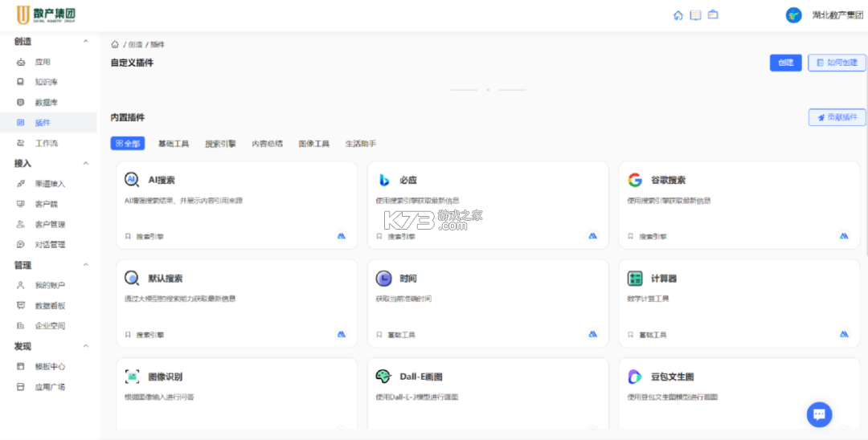868x440 pixels.
Task: Collapse the 创造 sidebar section
Action: [86, 42]
